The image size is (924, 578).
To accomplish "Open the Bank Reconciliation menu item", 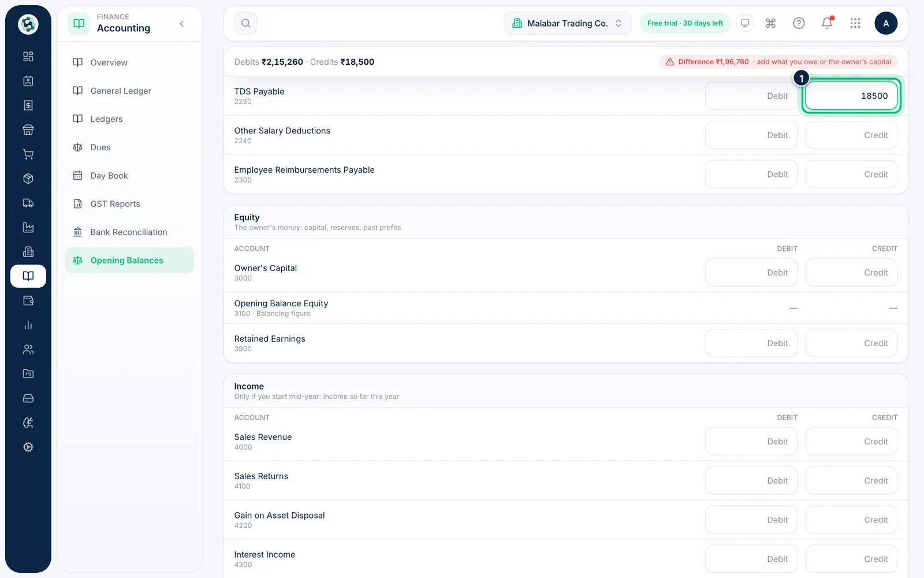I will point(129,232).
